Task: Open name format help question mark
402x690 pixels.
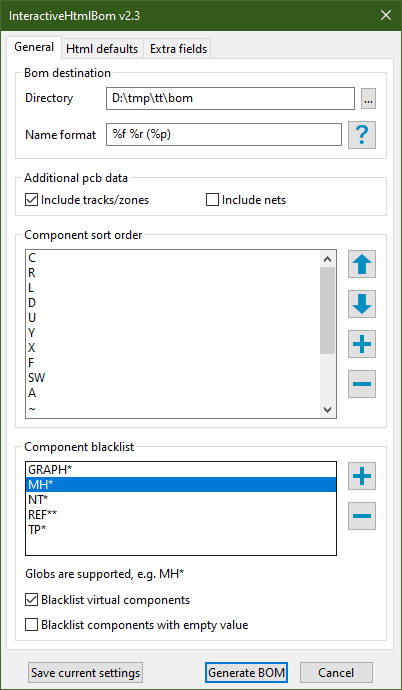Action: (x=362, y=135)
